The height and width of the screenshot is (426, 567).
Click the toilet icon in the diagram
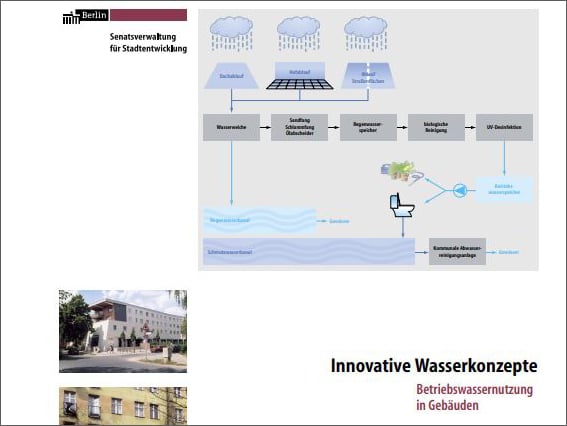click(402, 205)
